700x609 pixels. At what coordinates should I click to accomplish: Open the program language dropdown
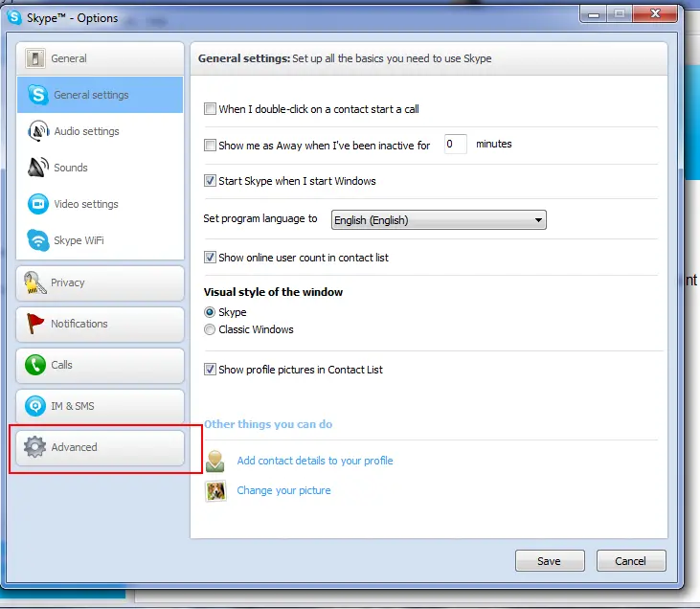point(439,220)
